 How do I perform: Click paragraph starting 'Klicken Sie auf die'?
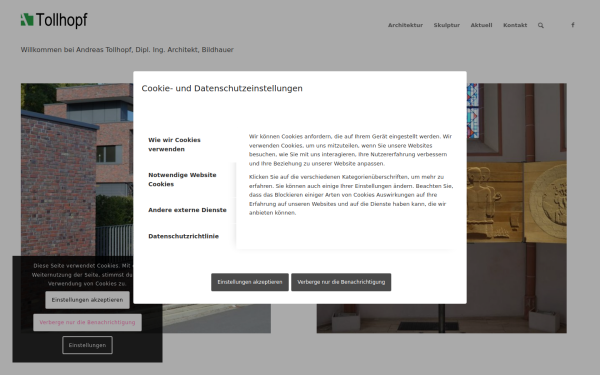point(351,195)
